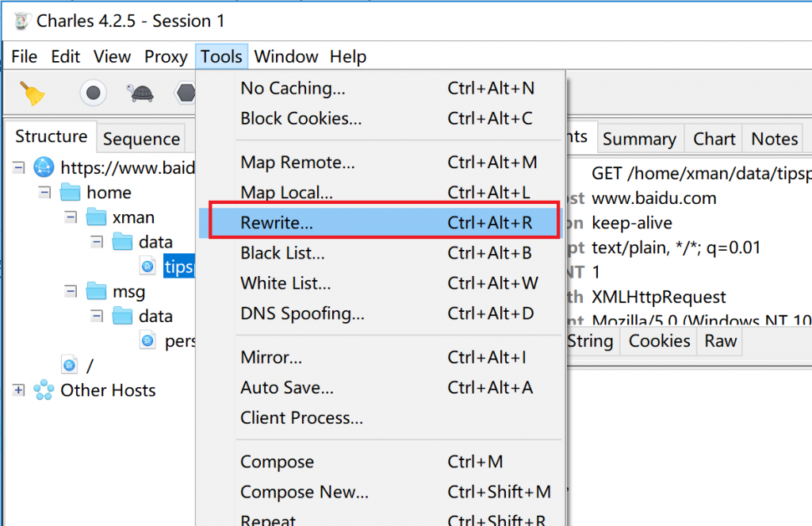Click the data folder icon under xman

pos(122,242)
